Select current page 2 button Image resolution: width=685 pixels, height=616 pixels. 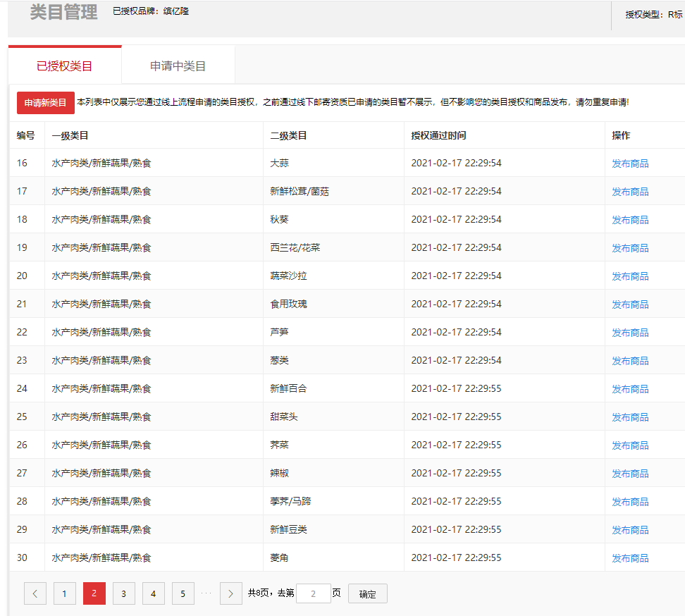pyautogui.click(x=94, y=593)
